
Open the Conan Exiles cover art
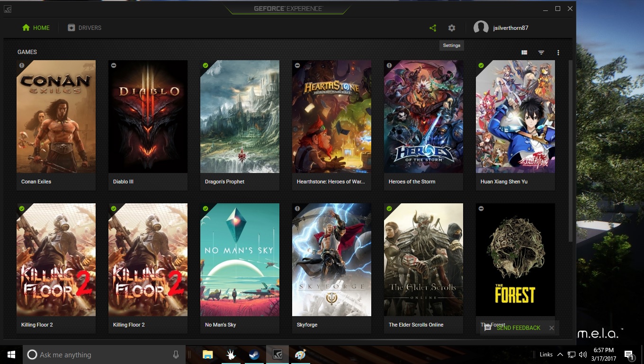tap(56, 117)
